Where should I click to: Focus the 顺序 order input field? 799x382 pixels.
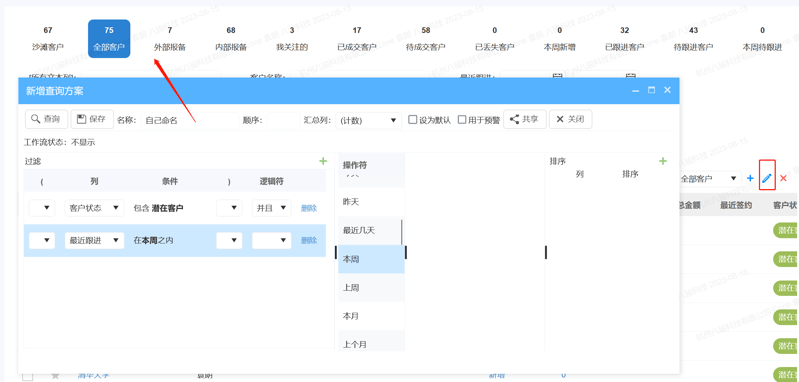click(283, 121)
